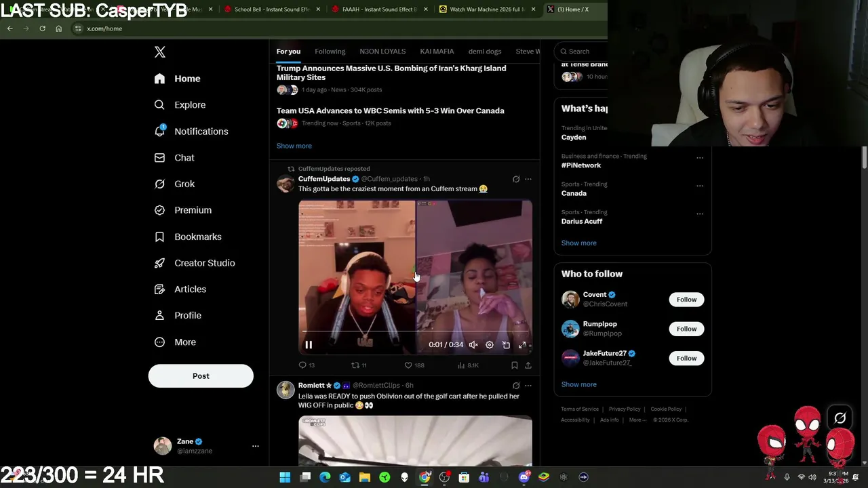Open Creator Studio
Screen dimensions: 868x488
[194, 263]
